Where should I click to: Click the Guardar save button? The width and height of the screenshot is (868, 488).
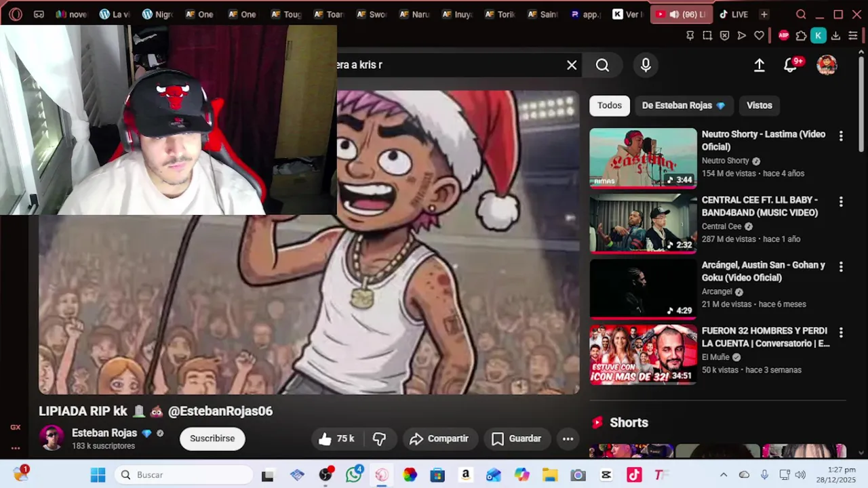517,439
